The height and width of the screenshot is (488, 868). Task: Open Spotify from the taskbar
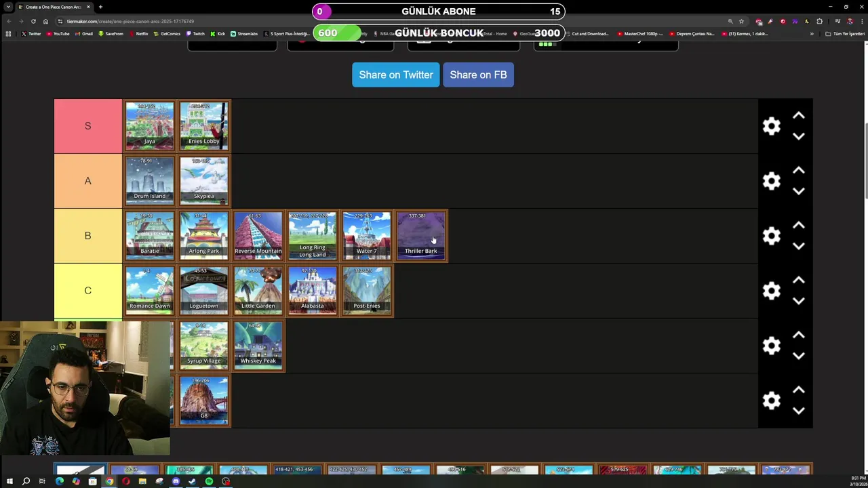tap(209, 481)
